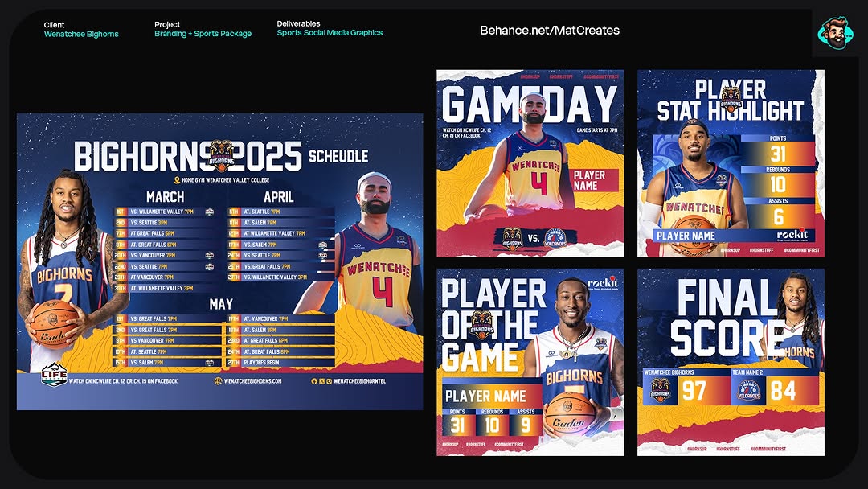Click 'GAME STARTS AT 7PM' on Gameday graphic
This screenshot has width=868, height=489.
[596, 130]
